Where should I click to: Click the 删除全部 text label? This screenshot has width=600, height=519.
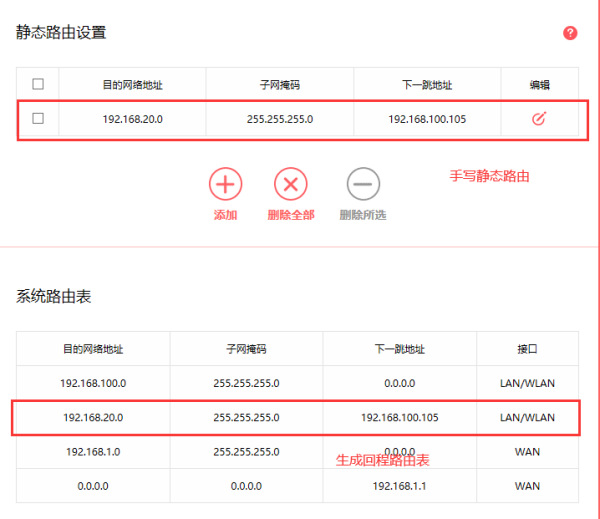pos(291,215)
